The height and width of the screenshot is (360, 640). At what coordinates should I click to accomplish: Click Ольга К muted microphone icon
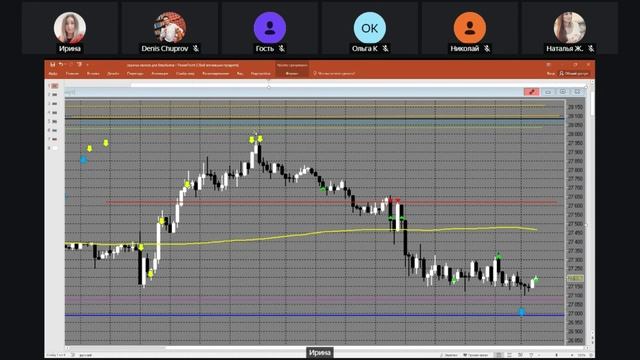[x=385, y=49]
